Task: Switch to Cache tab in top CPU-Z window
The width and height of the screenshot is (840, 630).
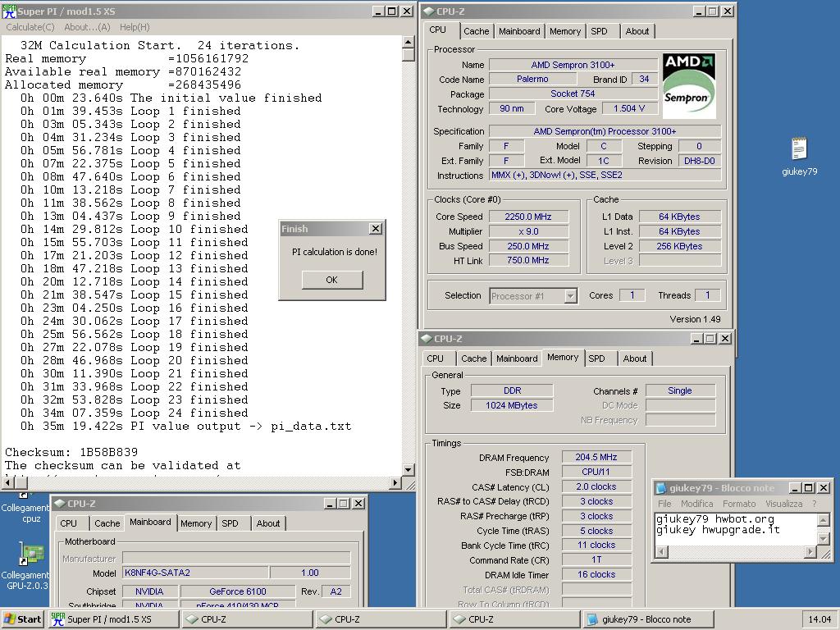Action: (477, 31)
